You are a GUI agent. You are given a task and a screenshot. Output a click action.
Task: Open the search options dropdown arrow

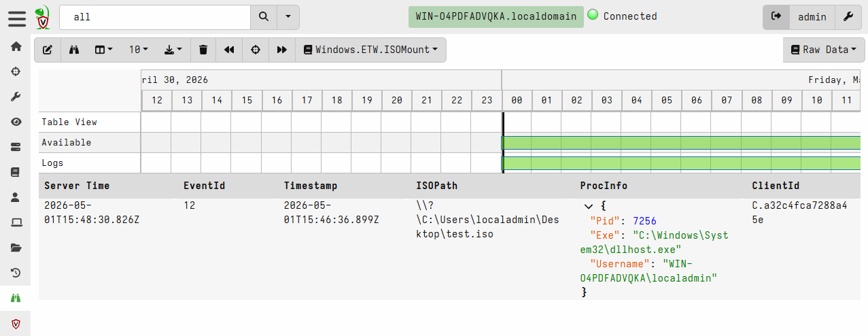(288, 17)
